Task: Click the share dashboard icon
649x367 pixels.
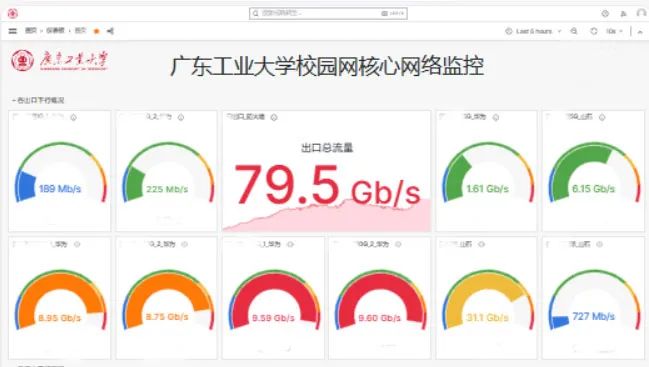Action: click(110, 31)
